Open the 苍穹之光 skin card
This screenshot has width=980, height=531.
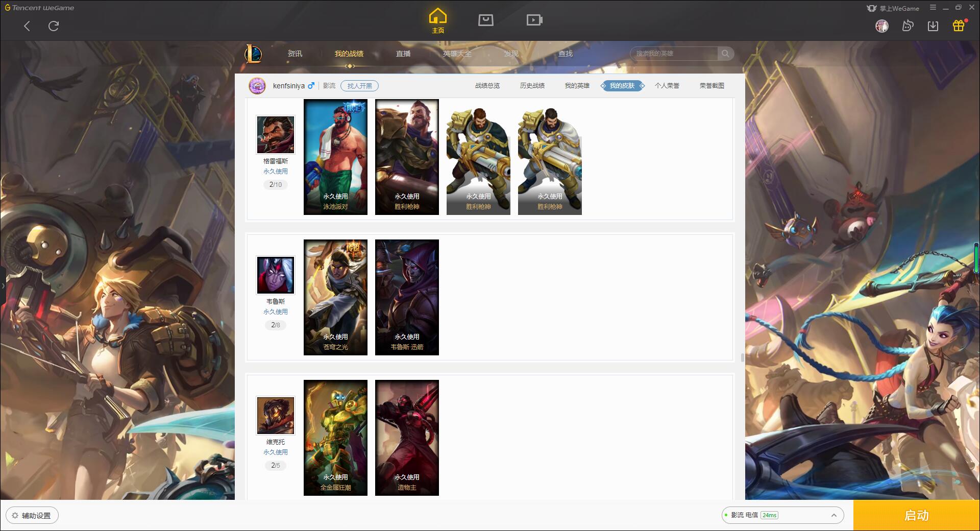point(335,297)
